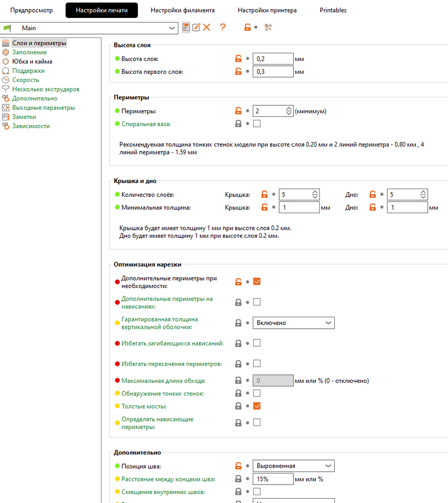Expand the Позиция шва dropdown
This screenshot has height=503, width=448.
293,466
